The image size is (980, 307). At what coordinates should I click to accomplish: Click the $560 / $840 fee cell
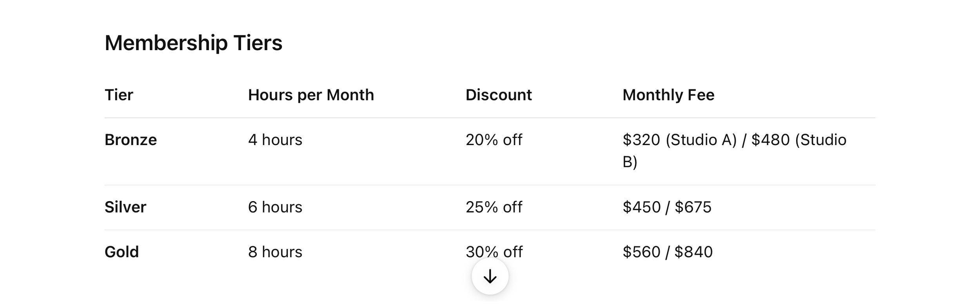(x=668, y=252)
